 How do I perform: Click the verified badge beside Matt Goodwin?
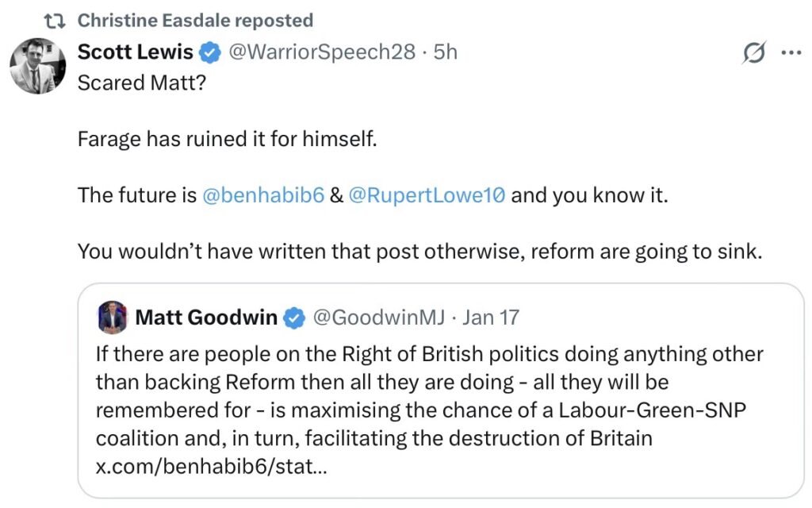(x=294, y=318)
